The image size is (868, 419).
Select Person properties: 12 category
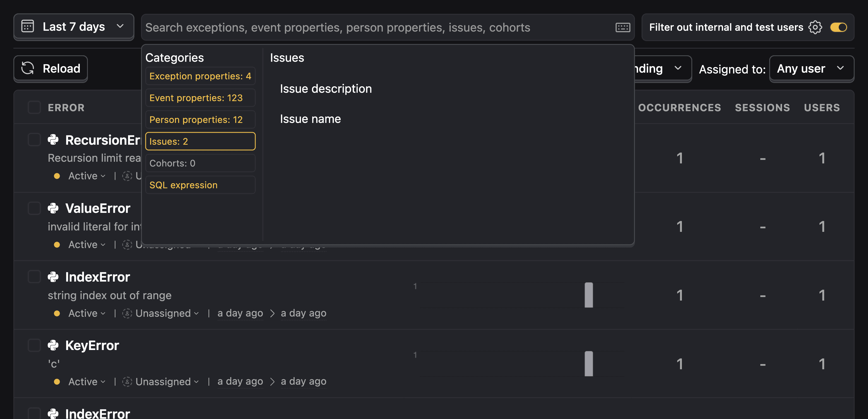[x=200, y=120]
